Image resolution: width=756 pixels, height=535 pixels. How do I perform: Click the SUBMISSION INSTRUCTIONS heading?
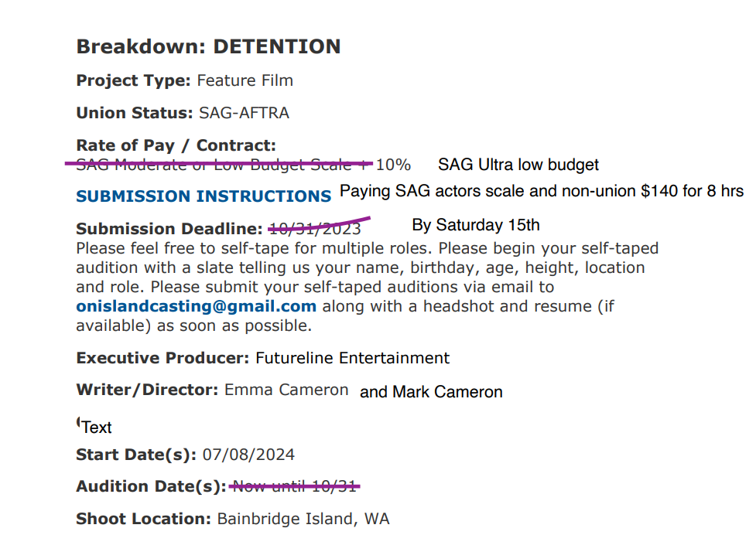click(204, 196)
